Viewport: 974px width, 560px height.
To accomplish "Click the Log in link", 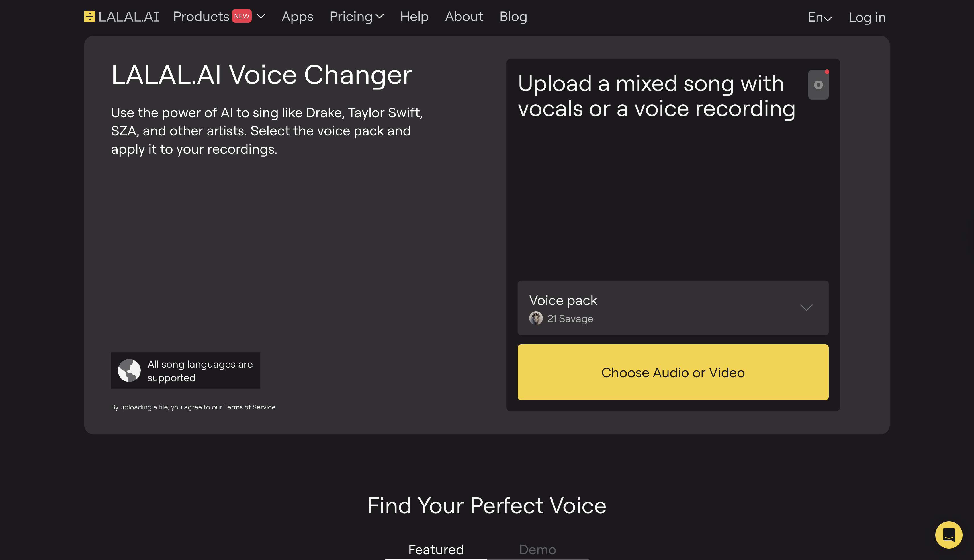I will (x=866, y=17).
